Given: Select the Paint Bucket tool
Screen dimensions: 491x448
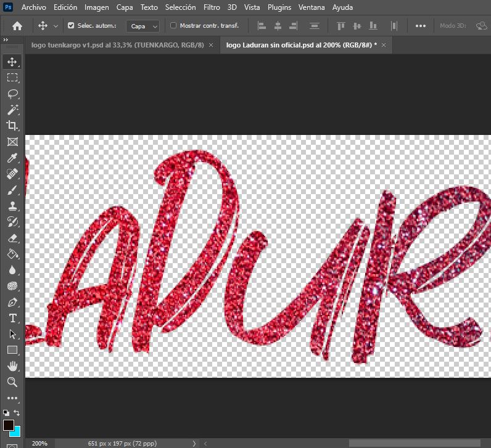Looking at the screenshot, I should pyautogui.click(x=12, y=254).
